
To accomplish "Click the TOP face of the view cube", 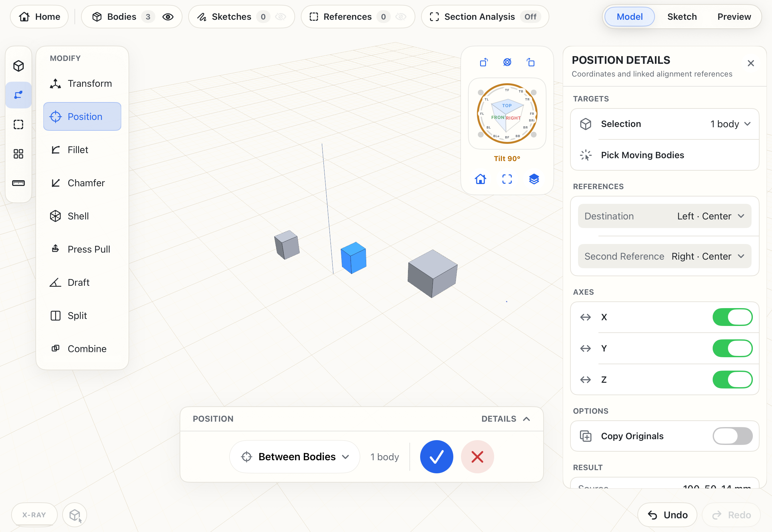I will click(x=507, y=106).
